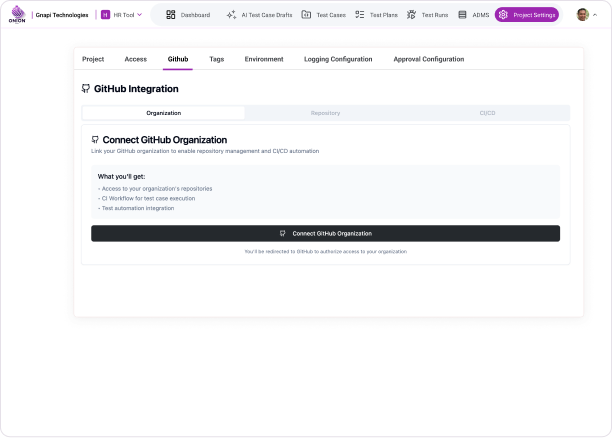Open the Test Cases page
The image size is (612, 438).
pyautogui.click(x=324, y=15)
